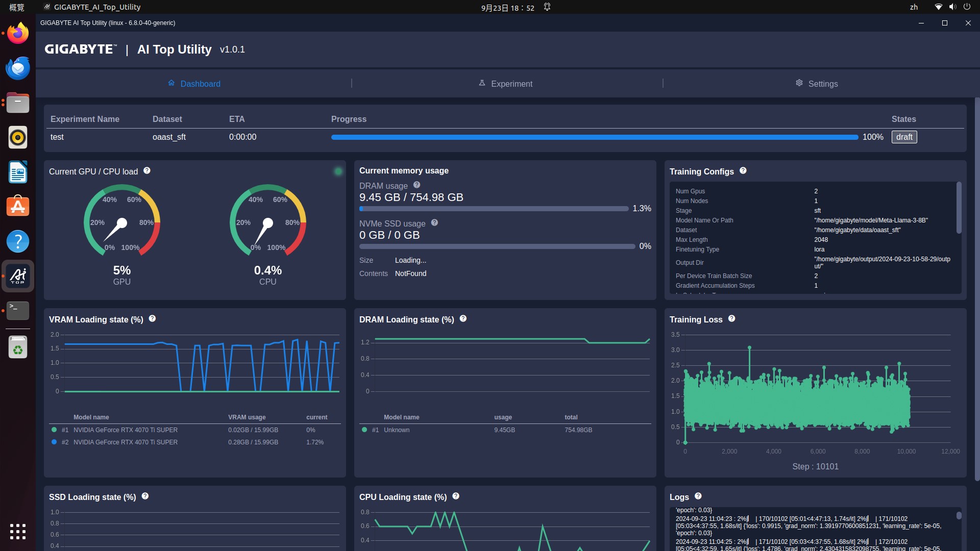
Task: Open help icon for Logs panel
Action: [698, 496]
